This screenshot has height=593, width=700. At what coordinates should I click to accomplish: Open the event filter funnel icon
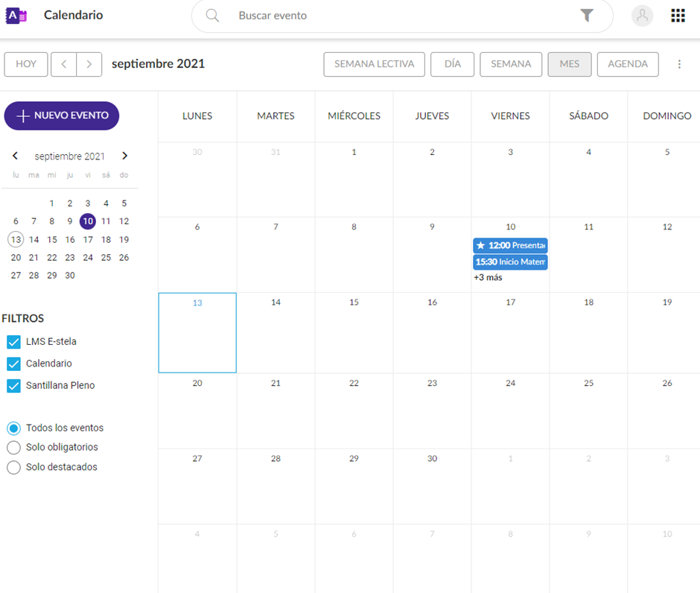(x=587, y=16)
